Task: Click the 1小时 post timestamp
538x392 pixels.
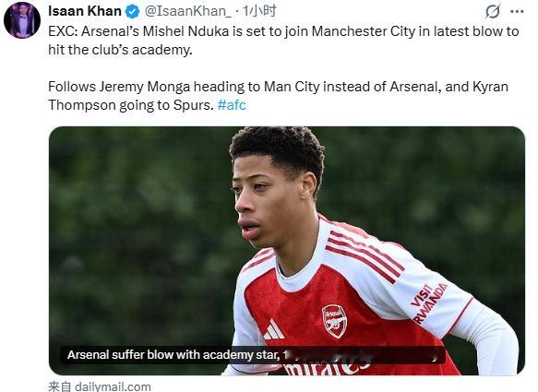Action: coord(259,11)
